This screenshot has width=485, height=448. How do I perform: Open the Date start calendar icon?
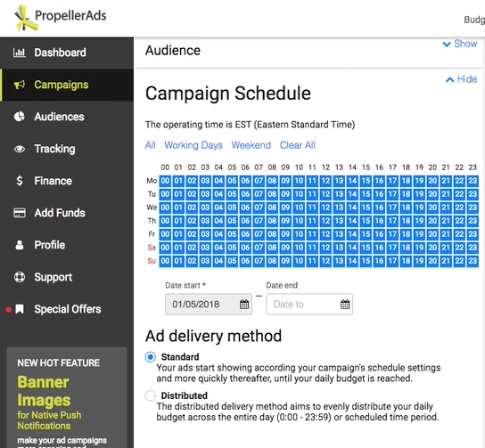tap(244, 305)
